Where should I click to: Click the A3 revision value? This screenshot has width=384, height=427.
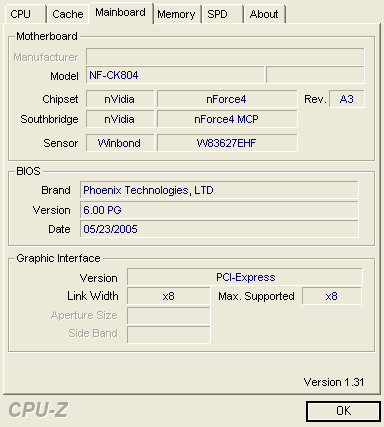[347, 99]
